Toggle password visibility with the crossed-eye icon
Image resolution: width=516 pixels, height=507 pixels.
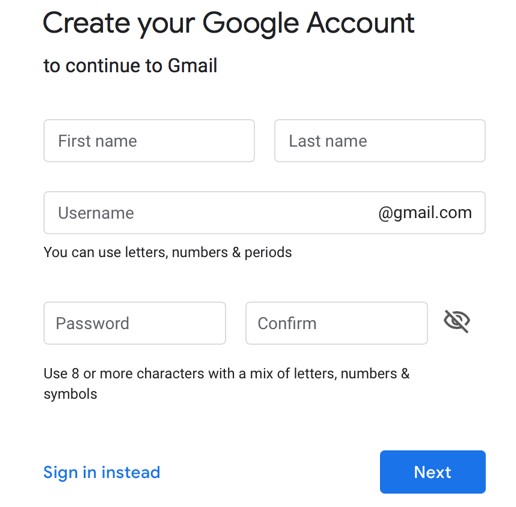pyautogui.click(x=457, y=321)
